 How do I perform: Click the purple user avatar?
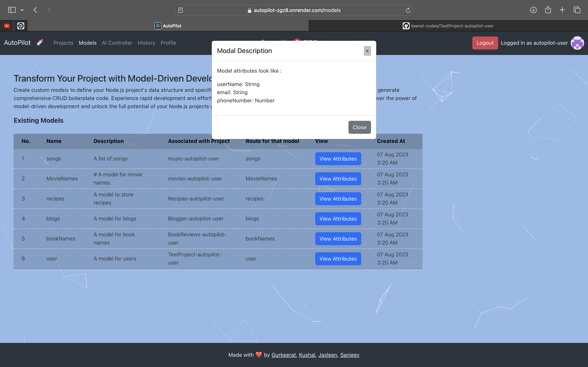point(577,43)
